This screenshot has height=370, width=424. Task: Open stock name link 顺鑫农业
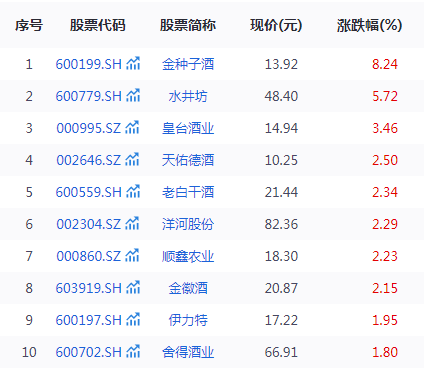(188, 256)
